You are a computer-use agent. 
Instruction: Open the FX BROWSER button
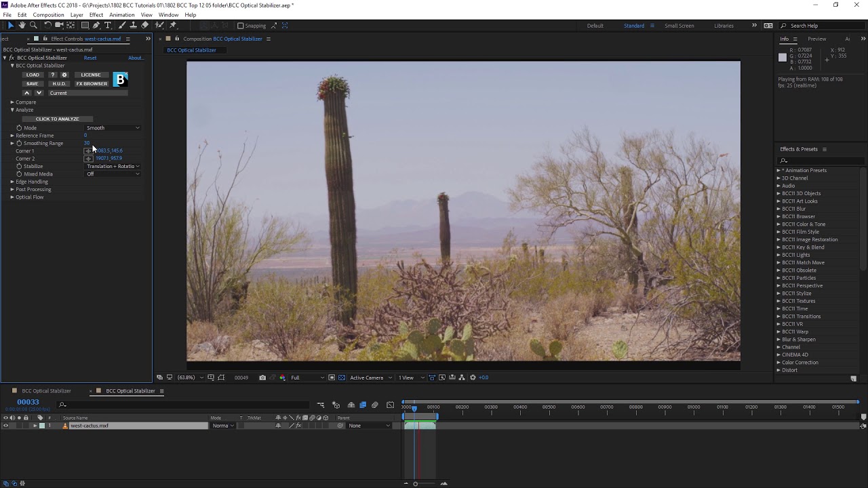click(92, 84)
